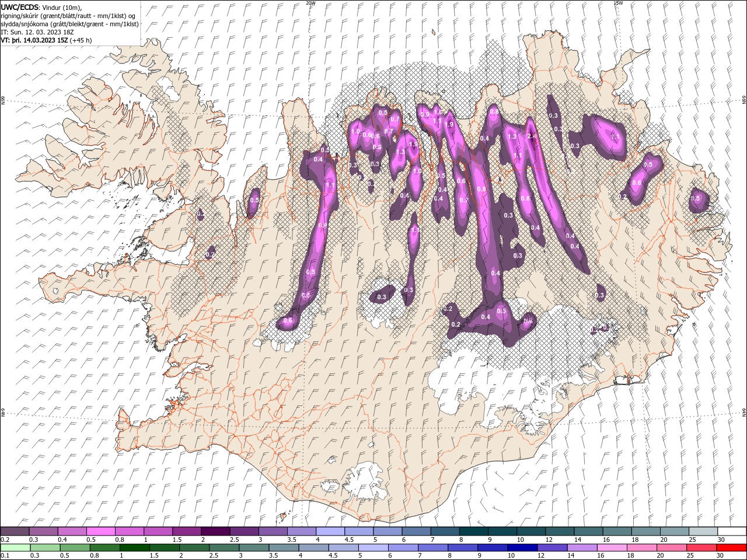Click the '0.2' number label under the top legend
Screen dimensions: 747x560
pyautogui.click(x=5, y=540)
